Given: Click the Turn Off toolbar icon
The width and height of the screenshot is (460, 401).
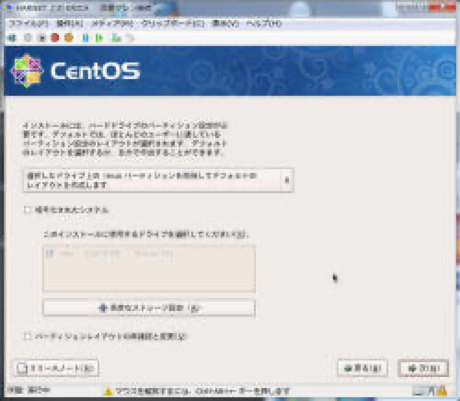Looking at the screenshot, I should tap(42, 38).
